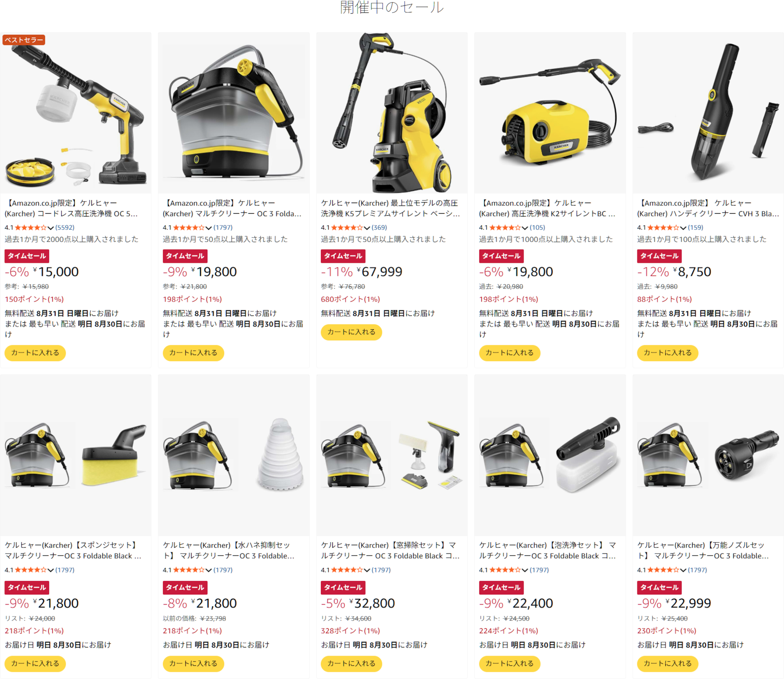Image resolution: width=784 pixels, height=679 pixels.
Task: Click タイムセール badge on 万能ノズルセット
Action: (x=659, y=587)
